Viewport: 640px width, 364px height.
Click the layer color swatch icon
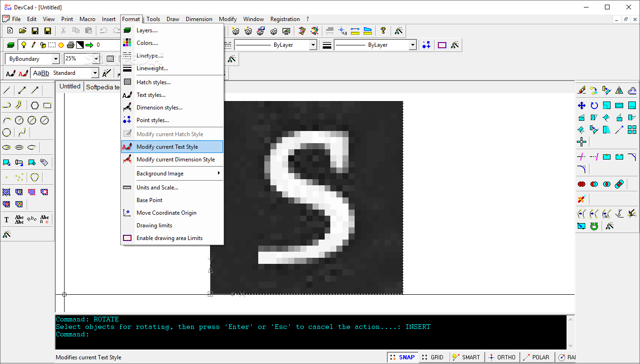(80, 45)
